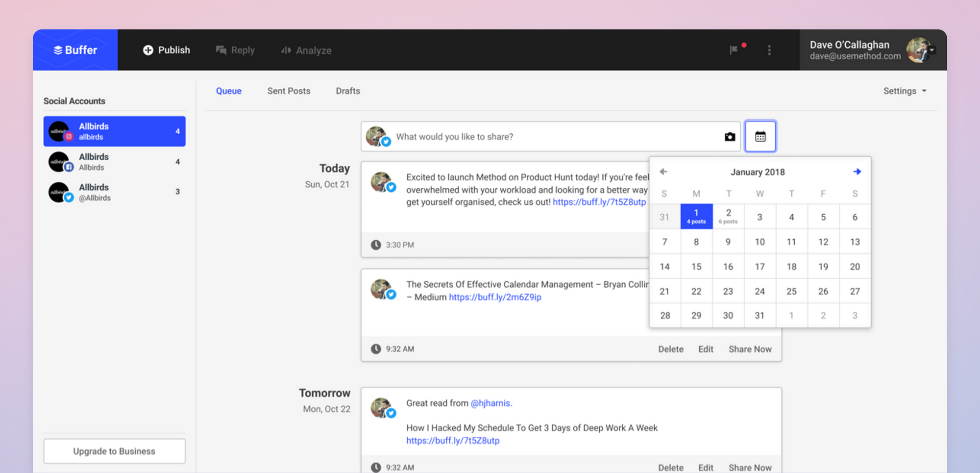Select the Allbirds Instagram account

(x=115, y=131)
